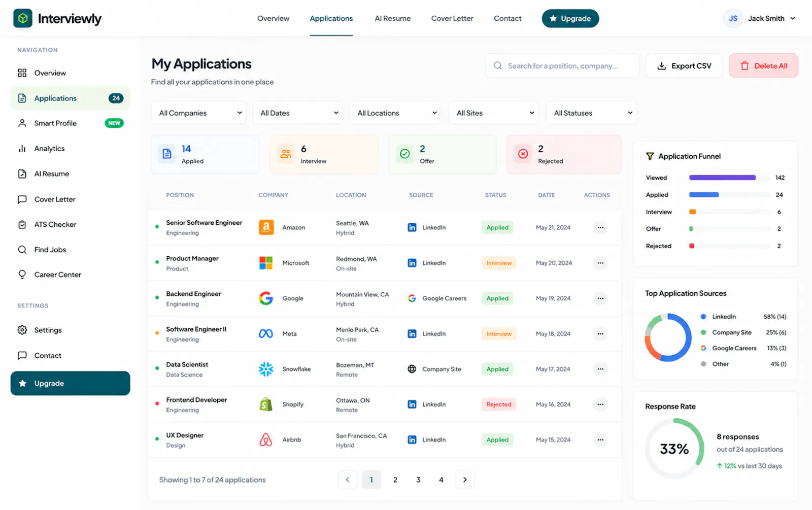
Task: Click the POSITION column header
Action: (180, 195)
